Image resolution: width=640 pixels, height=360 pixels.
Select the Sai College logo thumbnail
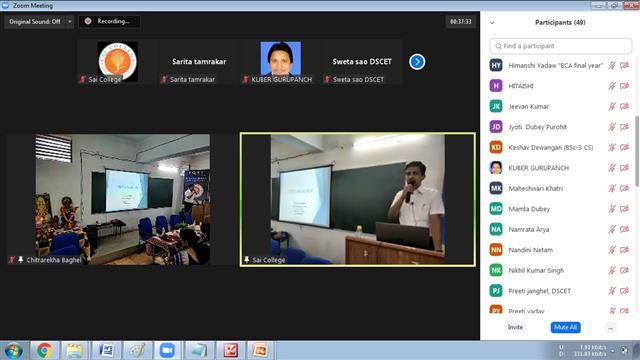[118, 62]
